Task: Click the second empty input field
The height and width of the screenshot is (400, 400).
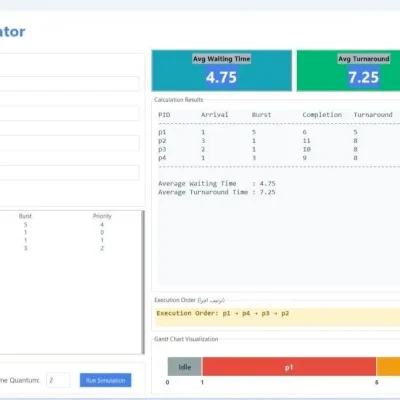Action: tap(69, 113)
